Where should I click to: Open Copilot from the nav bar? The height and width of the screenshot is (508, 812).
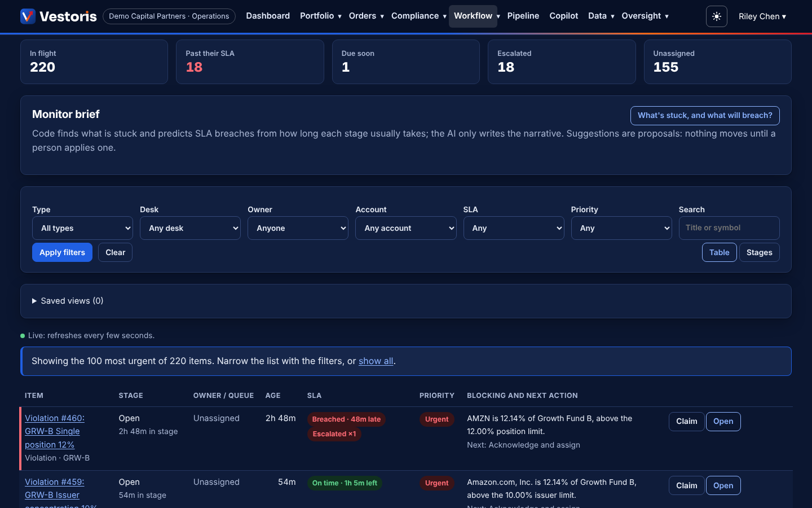(564, 16)
